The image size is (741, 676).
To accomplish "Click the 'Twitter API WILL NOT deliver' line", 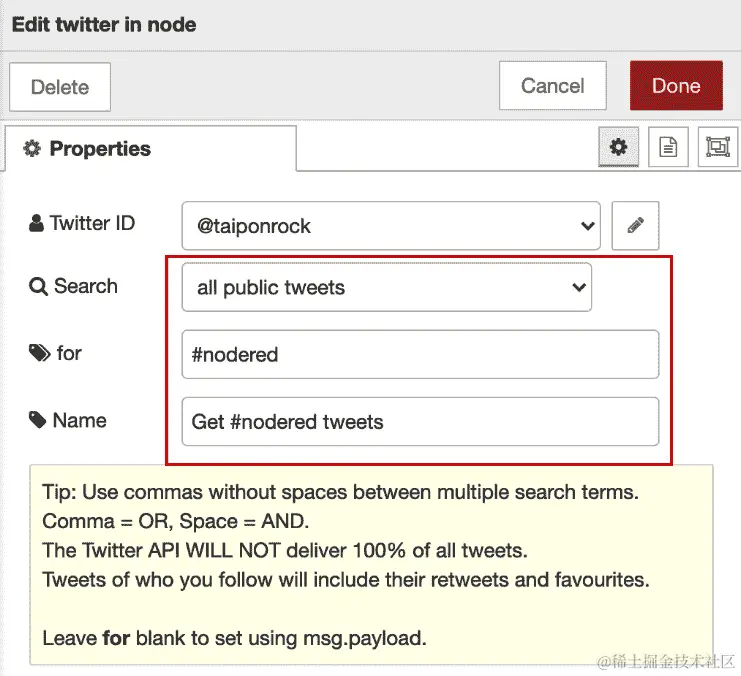I will click(x=285, y=551).
